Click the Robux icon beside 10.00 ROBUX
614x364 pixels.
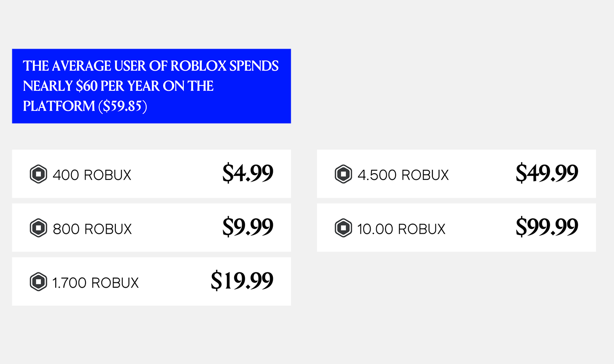[x=343, y=228]
